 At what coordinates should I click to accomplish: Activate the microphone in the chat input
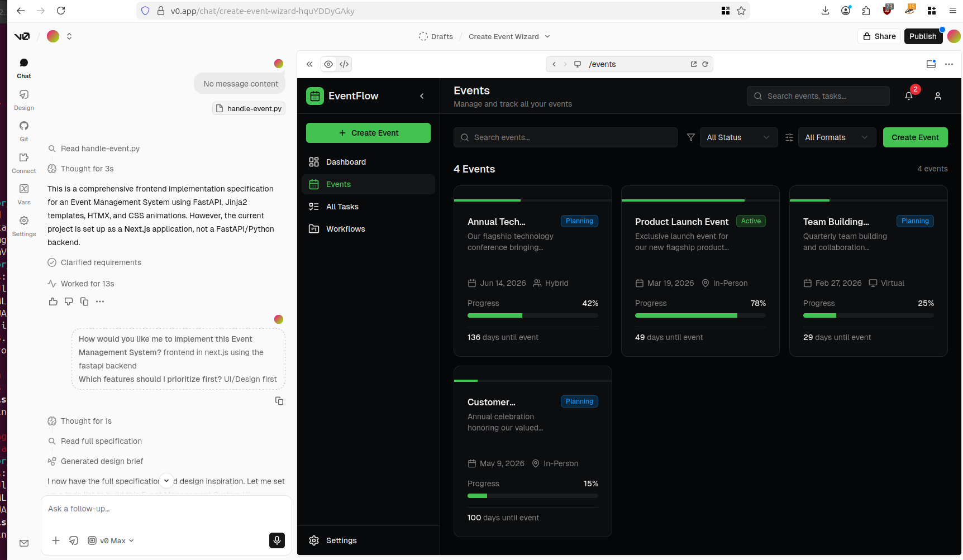276,540
